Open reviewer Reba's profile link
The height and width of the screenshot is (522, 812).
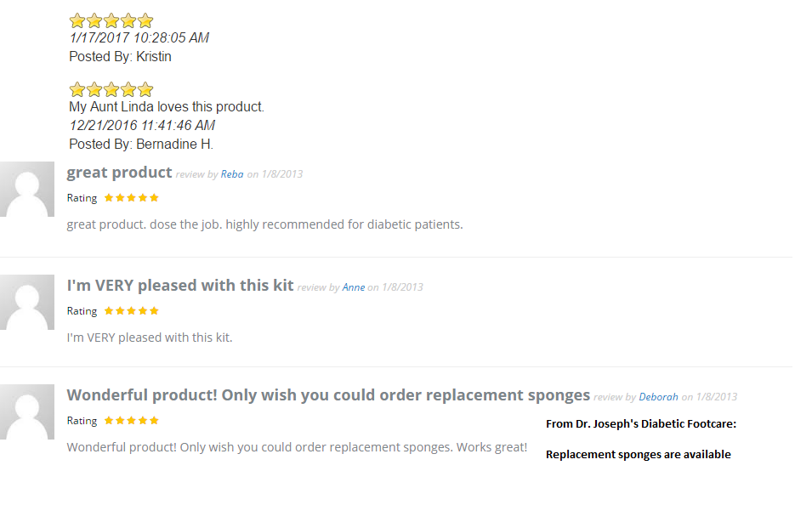point(232,174)
